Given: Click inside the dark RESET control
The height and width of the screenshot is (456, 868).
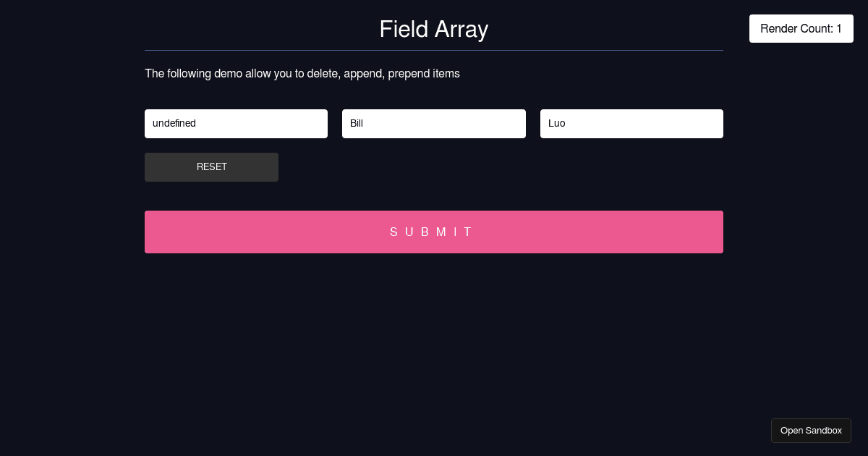Looking at the screenshot, I should (211, 167).
